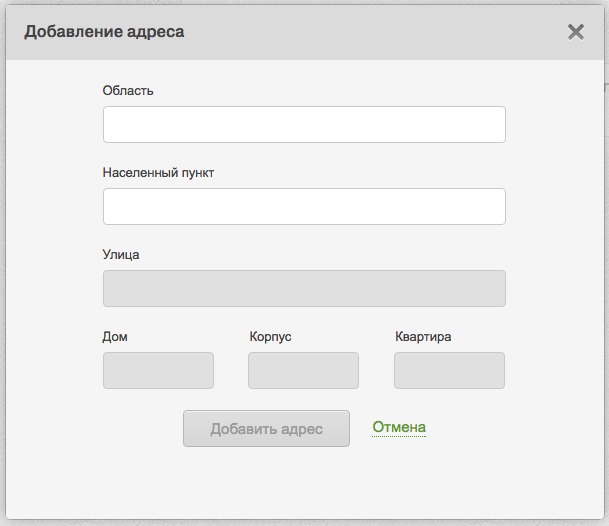The image size is (609, 526).
Task: Click the Область field label
Action: (128, 90)
